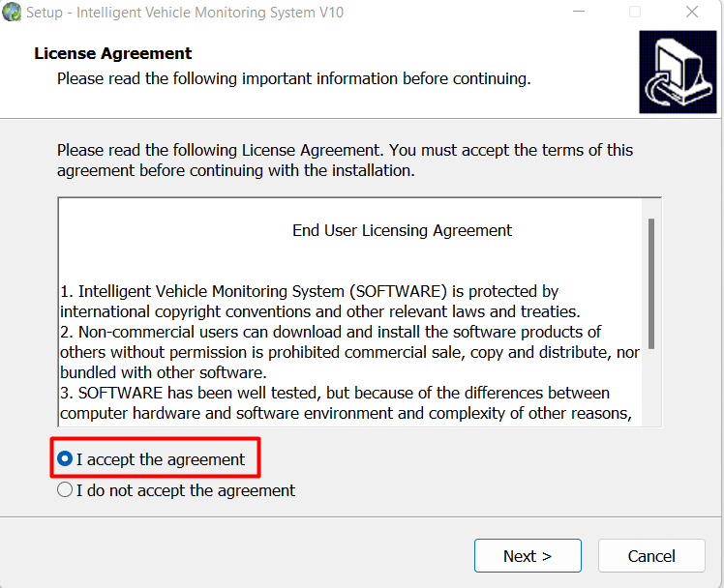The image size is (724, 588).
Task: Minimize the Setup window
Action: click(577, 13)
